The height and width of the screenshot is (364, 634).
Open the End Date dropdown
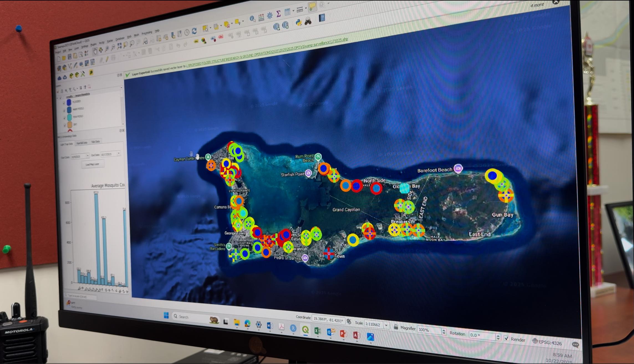[x=119, y=153]
